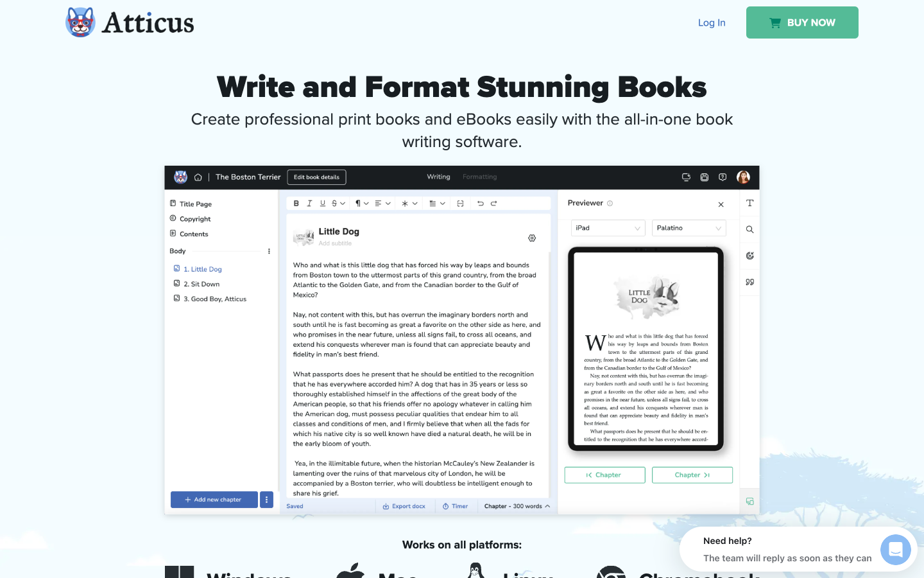Toggle bold formatting in the editor toolbar
The width and height of the screenshot is (924, 578).
tap(296, 203)
